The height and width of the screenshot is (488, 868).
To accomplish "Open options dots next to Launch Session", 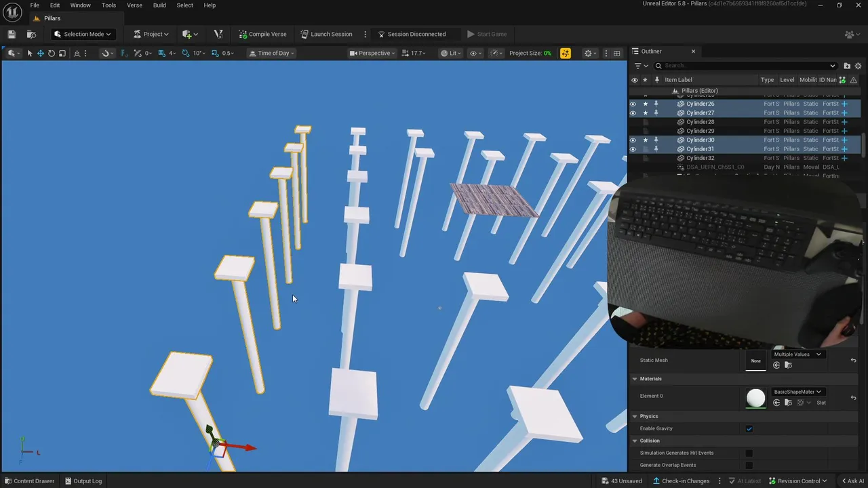I will (365, 34).
